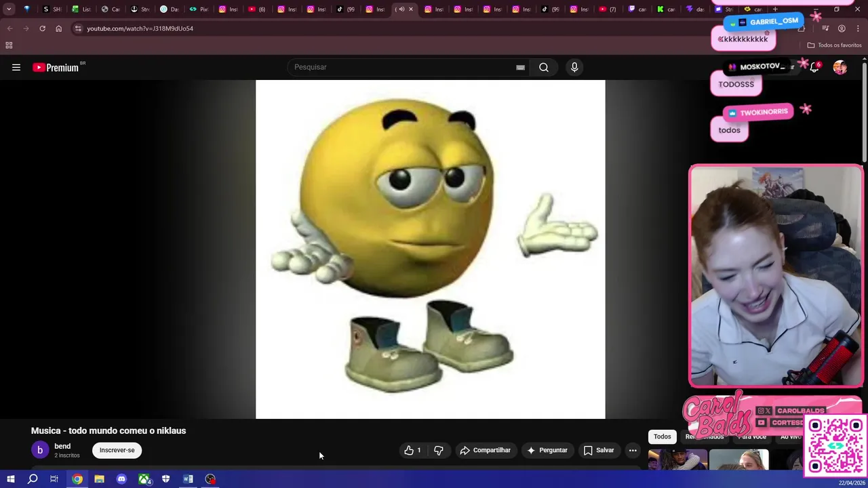Open Microsoft Word from the taskbar
Viewport: 868px width, 488px height.
(x=188, y=479)
